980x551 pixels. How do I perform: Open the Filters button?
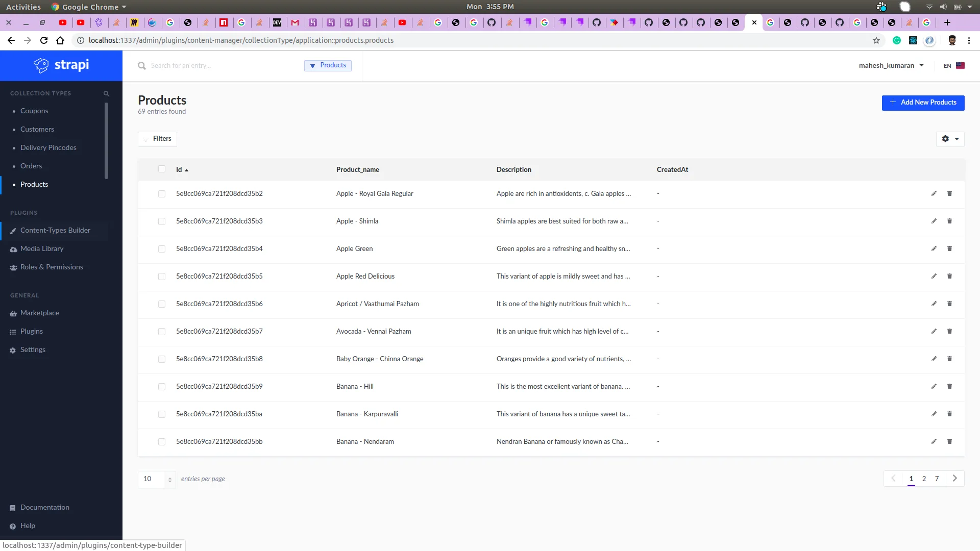(157, 139)
